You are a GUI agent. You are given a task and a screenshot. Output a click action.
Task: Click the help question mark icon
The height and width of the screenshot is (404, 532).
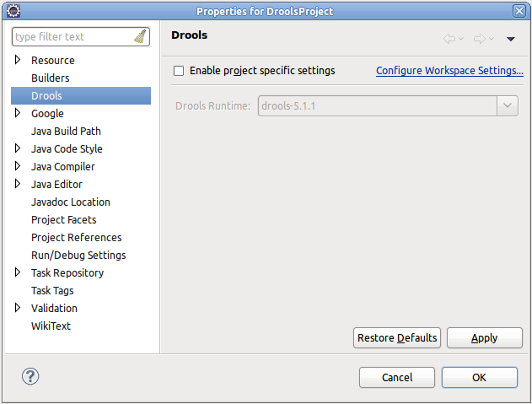[x=30, y=376]
